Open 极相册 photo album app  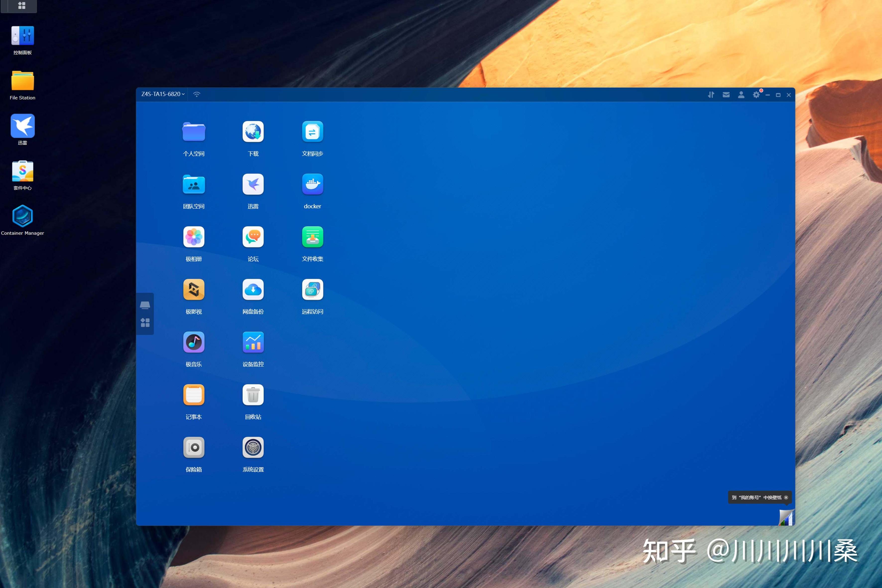[x=193, y=237]
